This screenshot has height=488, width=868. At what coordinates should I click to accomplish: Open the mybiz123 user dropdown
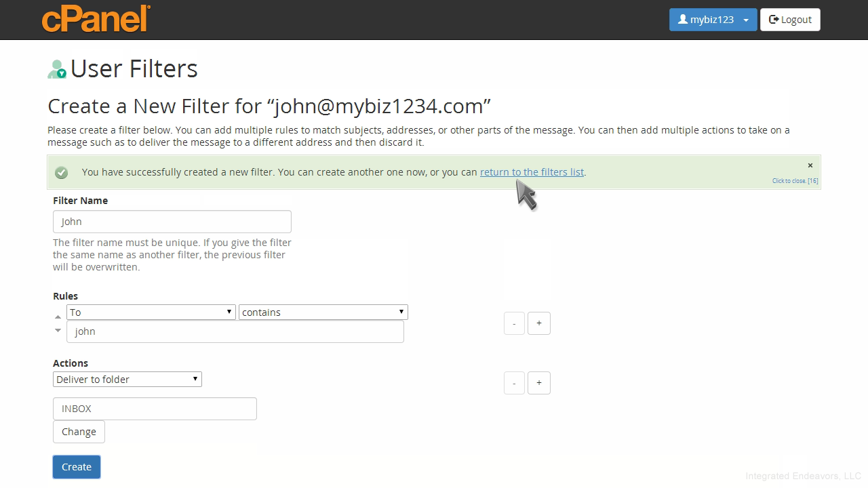tap(713, 20)
